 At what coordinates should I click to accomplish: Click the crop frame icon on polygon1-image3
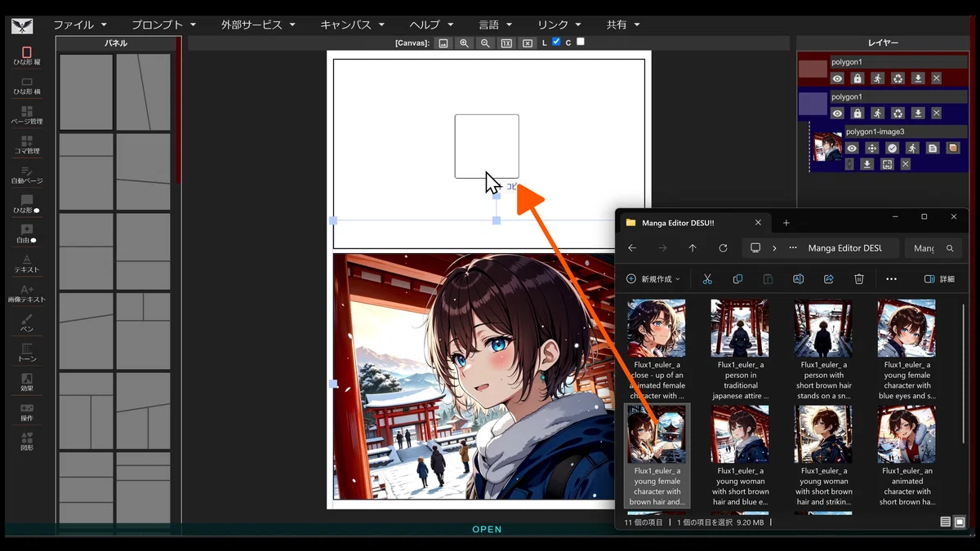tap(887, 164)
